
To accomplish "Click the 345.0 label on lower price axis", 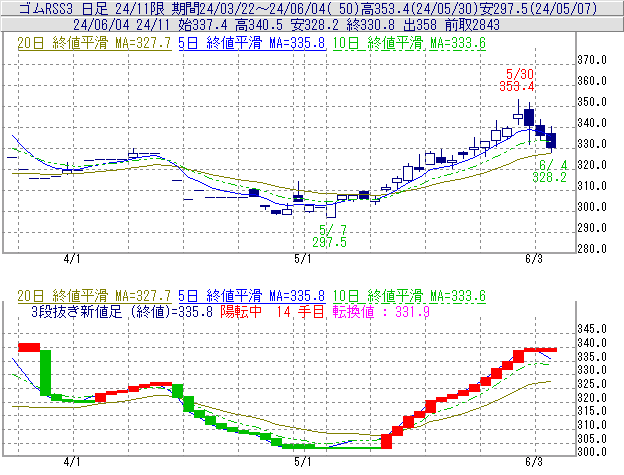I will (592, 329).
